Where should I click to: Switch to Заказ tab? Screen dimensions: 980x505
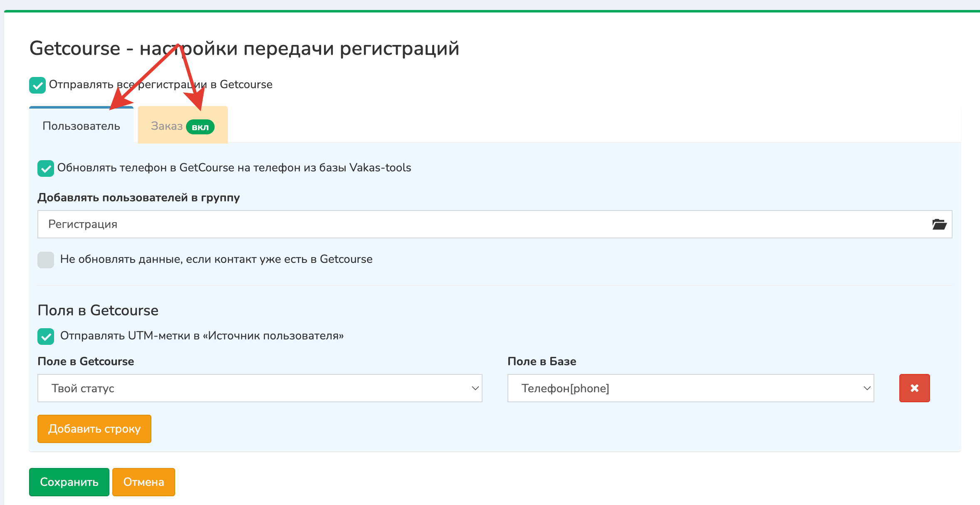pos(167,126)
